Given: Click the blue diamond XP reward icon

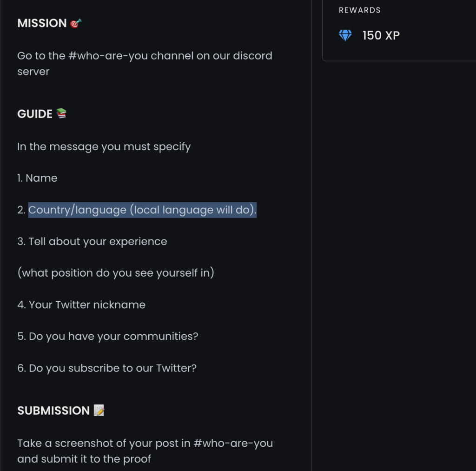Looking at the screenshot, I should tap(345, 35).
